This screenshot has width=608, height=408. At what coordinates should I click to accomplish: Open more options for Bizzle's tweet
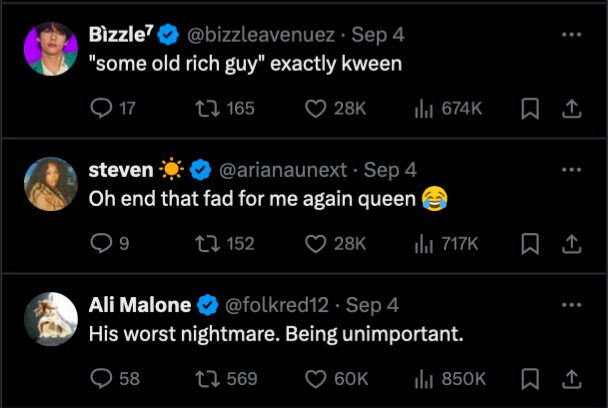click(572, 34)
